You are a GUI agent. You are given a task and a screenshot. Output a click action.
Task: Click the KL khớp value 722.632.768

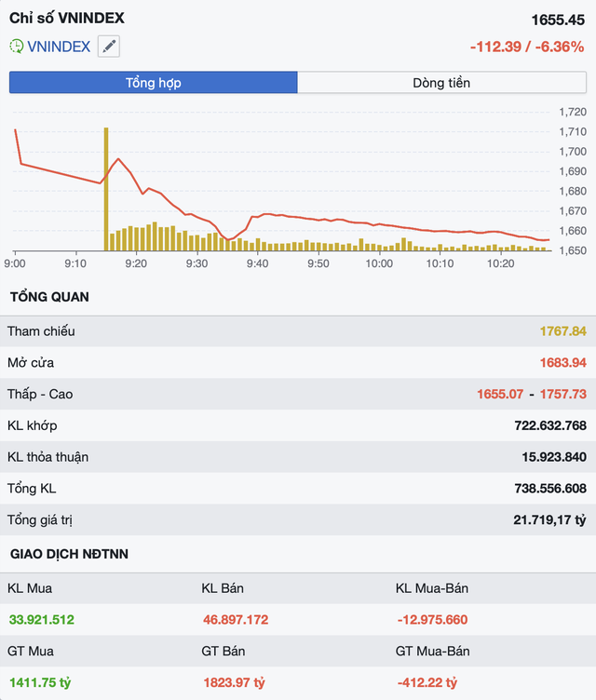(x=549, y=426)
